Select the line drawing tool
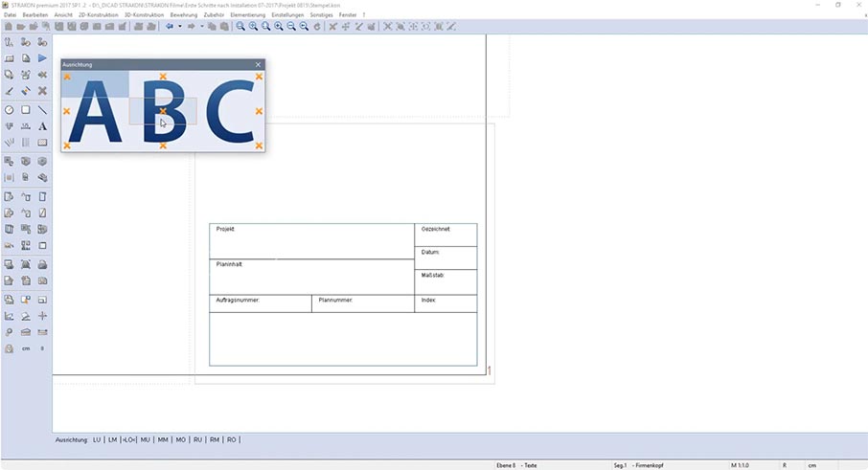The width and height of the screenshot is (868, 470). 42,110
